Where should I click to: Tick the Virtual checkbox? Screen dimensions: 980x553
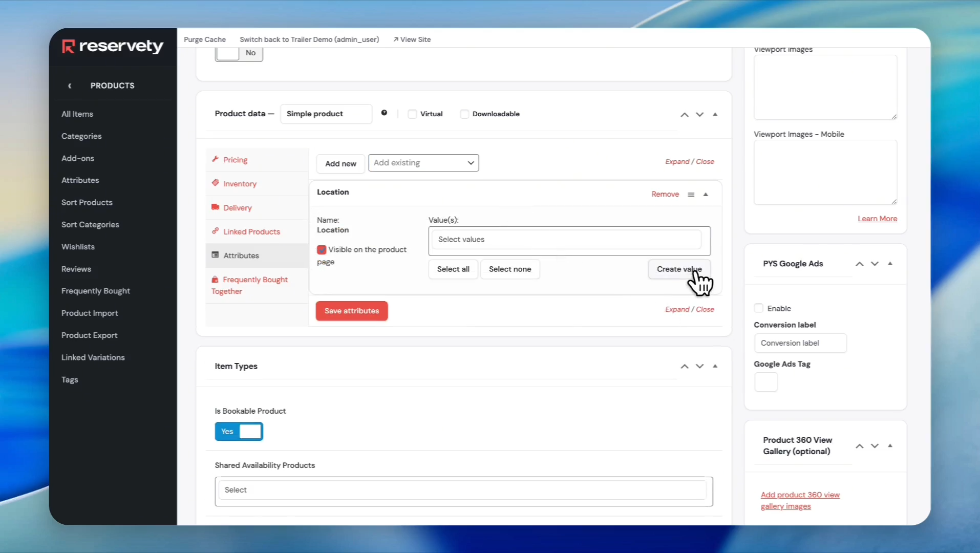pos(412,114)
